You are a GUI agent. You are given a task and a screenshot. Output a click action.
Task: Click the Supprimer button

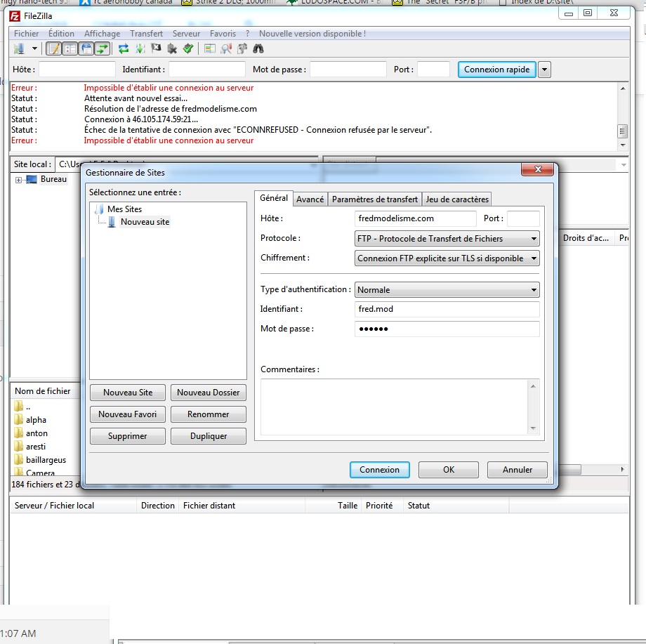tap(128, 436)
